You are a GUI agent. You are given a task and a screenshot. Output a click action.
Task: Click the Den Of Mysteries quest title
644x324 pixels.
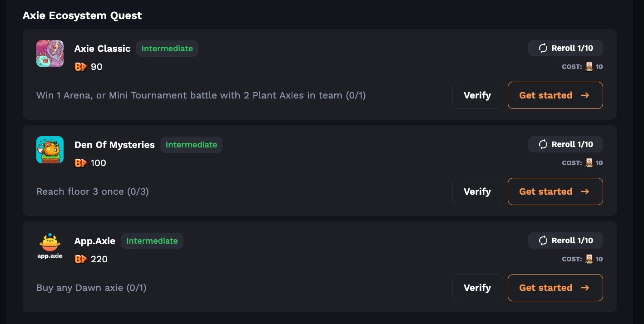[x=114, y=145]
